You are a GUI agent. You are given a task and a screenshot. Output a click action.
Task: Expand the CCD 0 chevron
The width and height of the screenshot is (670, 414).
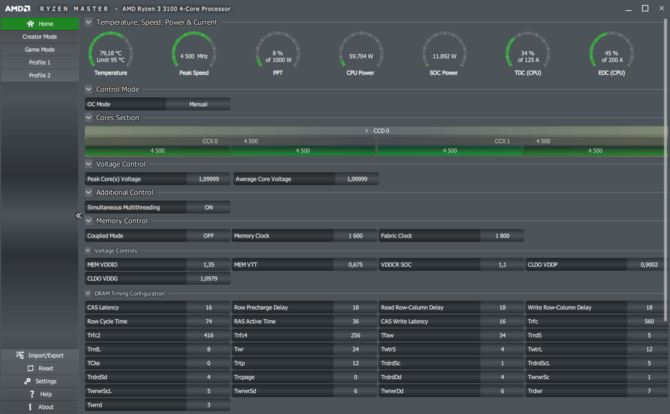pos(366,131)
